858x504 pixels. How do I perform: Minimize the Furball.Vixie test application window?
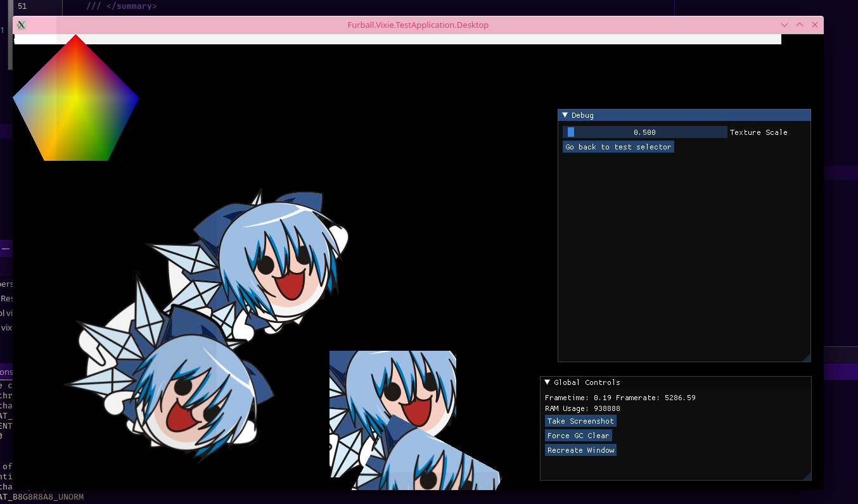coord(784,25)
